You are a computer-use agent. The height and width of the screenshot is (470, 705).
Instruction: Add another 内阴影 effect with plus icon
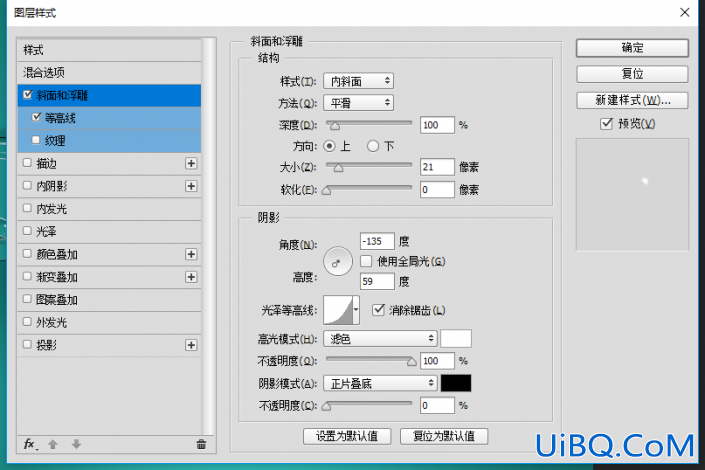click(x=191, y=186)
